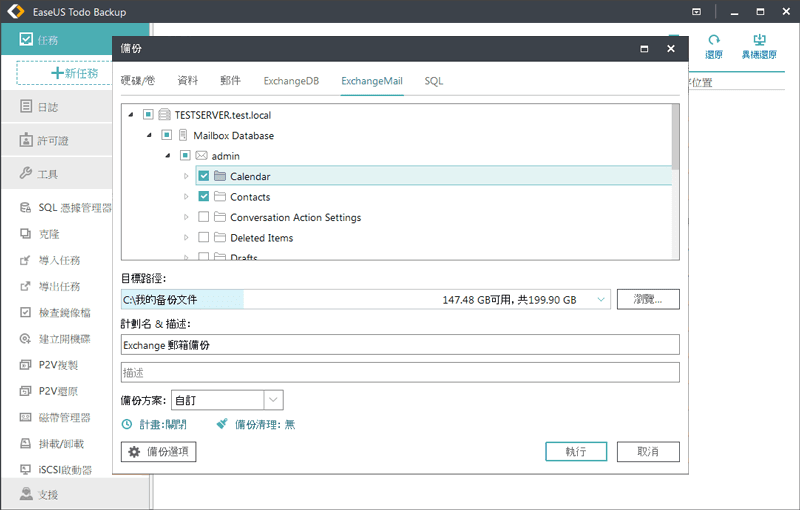This screenshot has width=800, height=510.
Task: Uncheck the Contacts folder checkbox
Action: (x=204, y=197)
